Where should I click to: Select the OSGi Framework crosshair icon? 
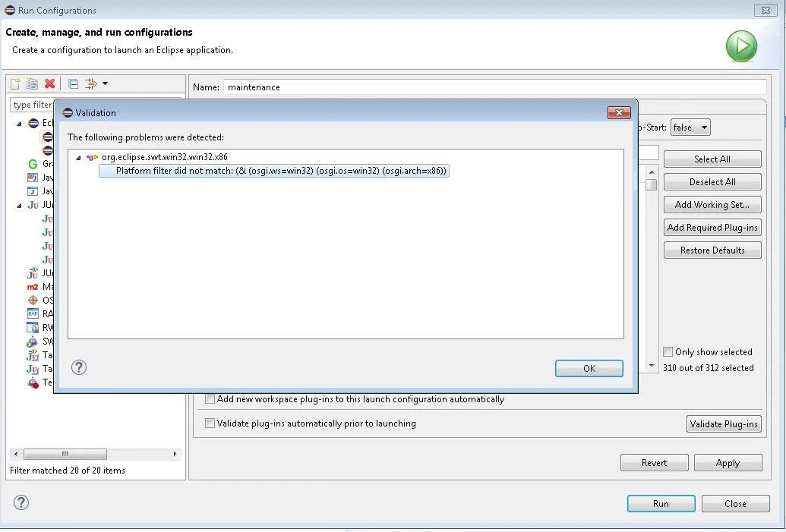(33, 301)
